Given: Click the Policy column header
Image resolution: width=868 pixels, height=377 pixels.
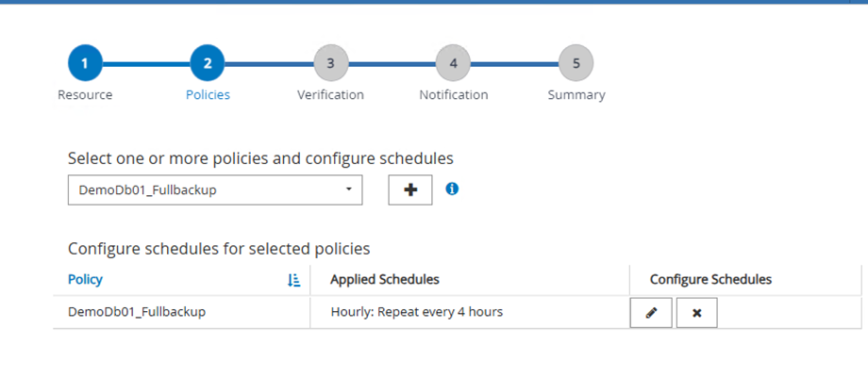Looking at the screenshot, I should pos(86,280).
